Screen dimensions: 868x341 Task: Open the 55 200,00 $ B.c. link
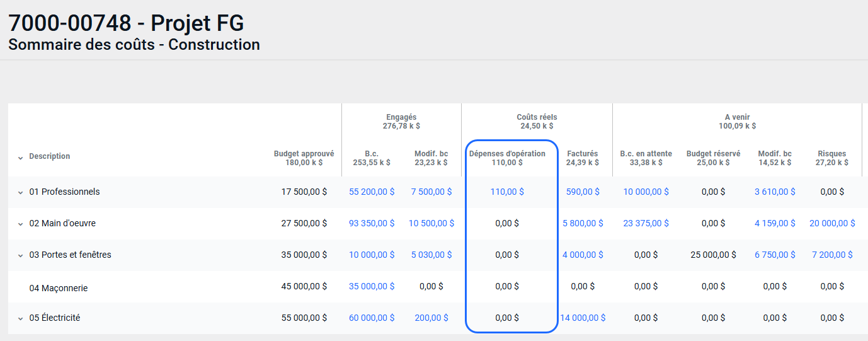372,192
